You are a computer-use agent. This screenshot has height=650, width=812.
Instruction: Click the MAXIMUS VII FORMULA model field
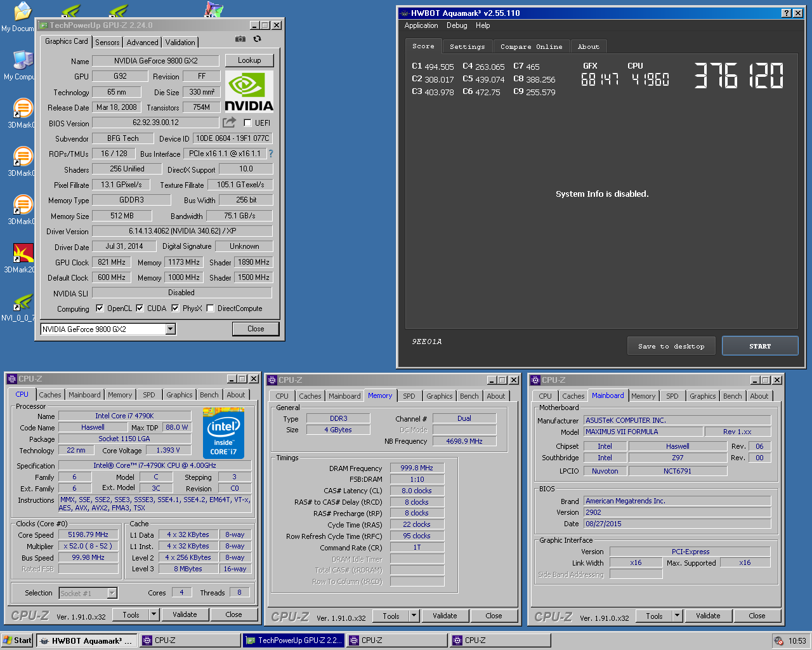coord(643,432)
